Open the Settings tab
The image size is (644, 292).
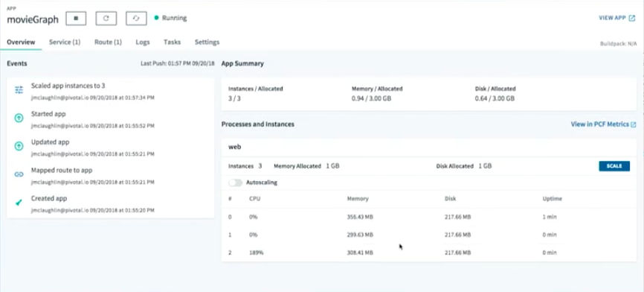207,42
